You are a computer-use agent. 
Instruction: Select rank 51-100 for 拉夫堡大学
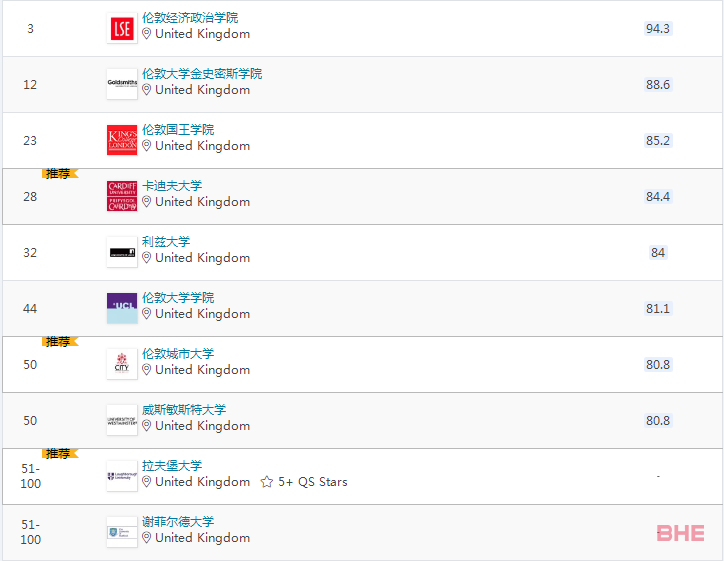pos(30,476)
